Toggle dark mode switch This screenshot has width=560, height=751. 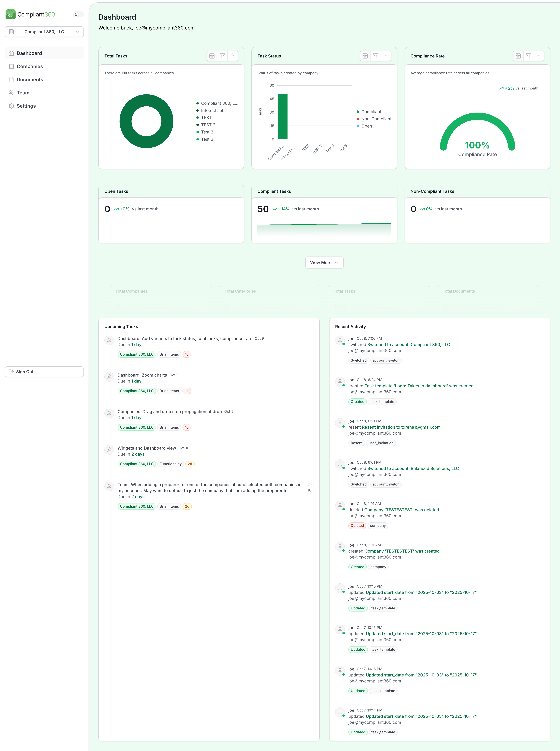78,14
